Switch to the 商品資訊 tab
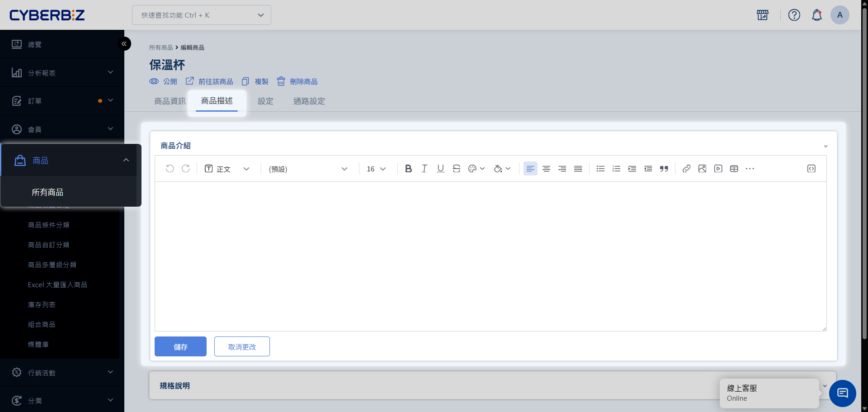Screen dimensions: 868x412 (170, 101)
